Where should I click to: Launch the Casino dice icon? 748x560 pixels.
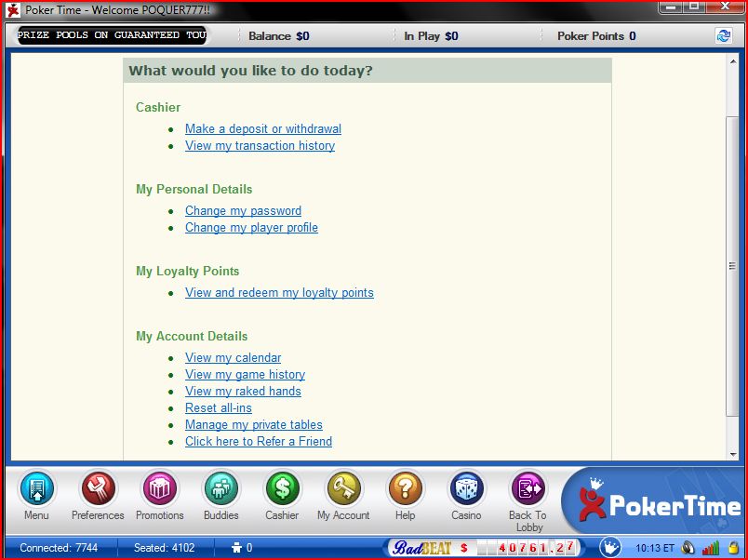[x=466, y=488]
